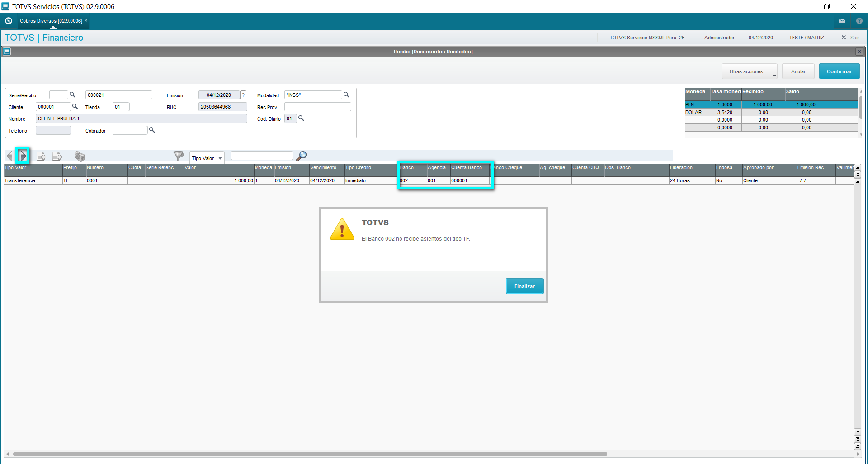Viewport: 868px width, 464px height.
Task: Focus the Recibo number field 000021
Action: [119, 95]
